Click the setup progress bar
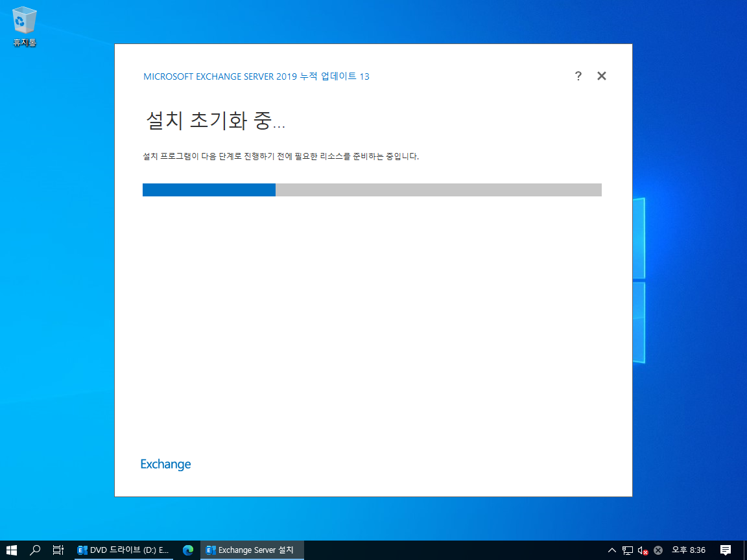Screen dimensions: 747x560 [372, 189]
